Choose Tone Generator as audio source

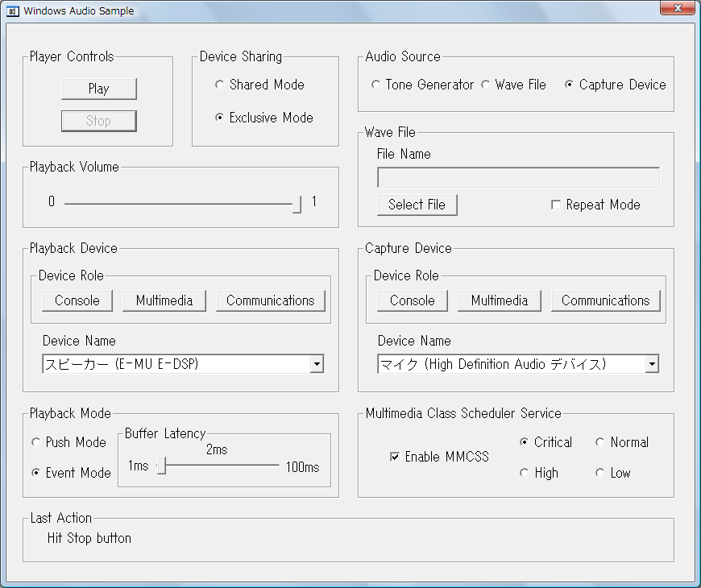375,85
